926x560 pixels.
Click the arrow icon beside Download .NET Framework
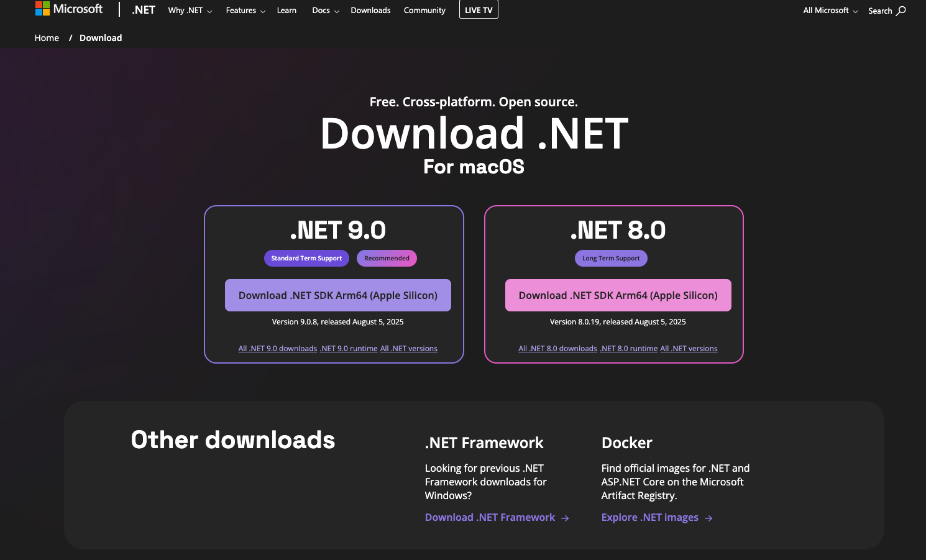click(x=565, y=517)
